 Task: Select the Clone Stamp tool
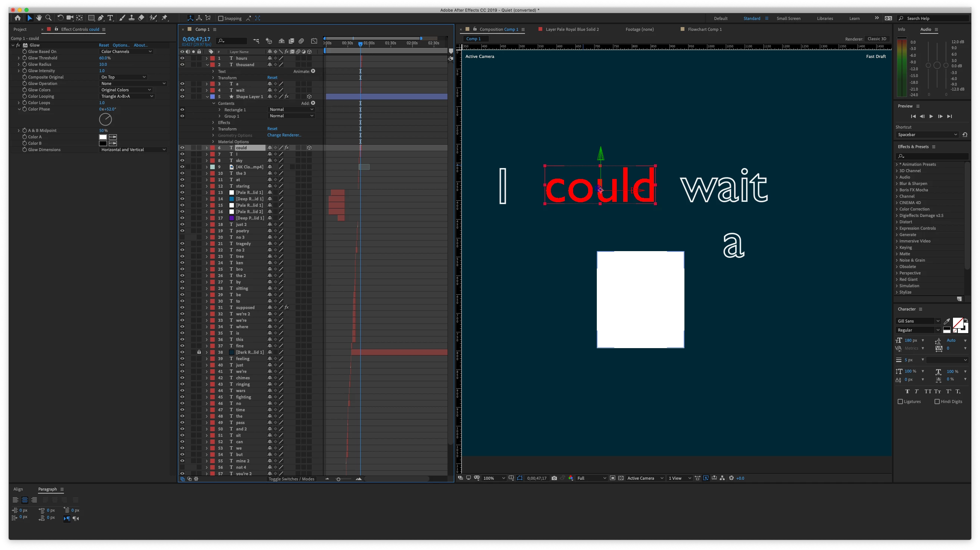click(x=131, y=18)
